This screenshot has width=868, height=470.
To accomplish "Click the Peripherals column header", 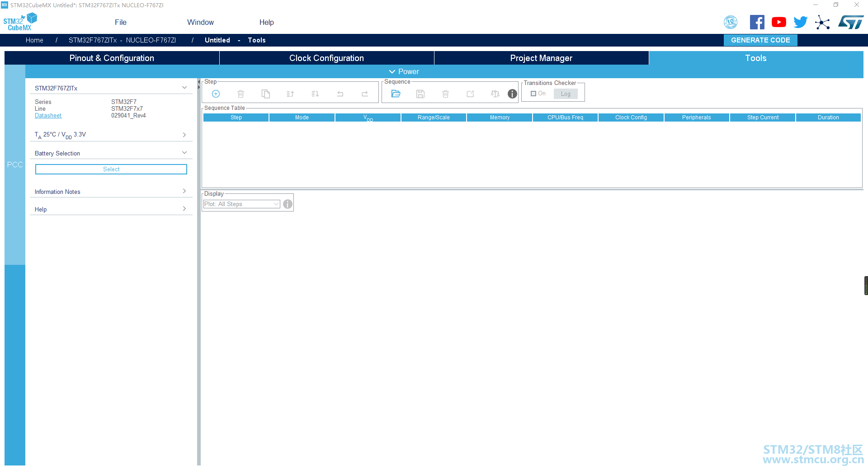I will click(697, 117).
